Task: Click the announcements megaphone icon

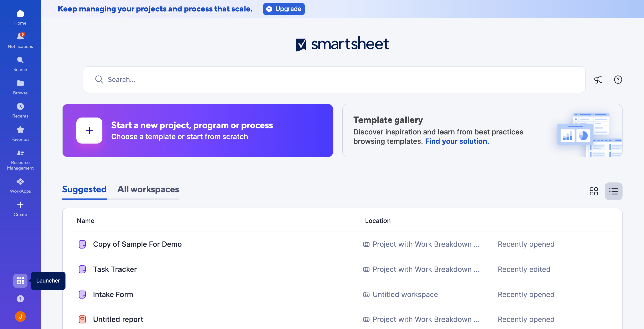Action: coord(598,80)
